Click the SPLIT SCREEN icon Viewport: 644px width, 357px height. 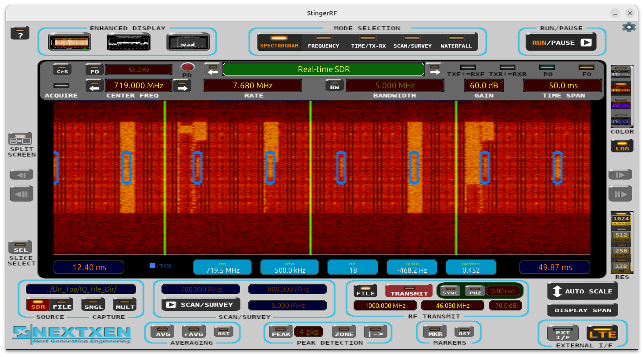21,139
